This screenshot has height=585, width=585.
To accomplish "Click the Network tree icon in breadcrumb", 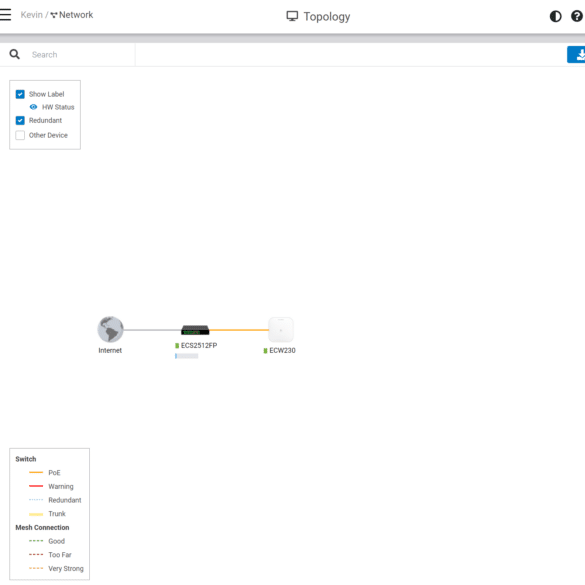I will coord(54,15).
